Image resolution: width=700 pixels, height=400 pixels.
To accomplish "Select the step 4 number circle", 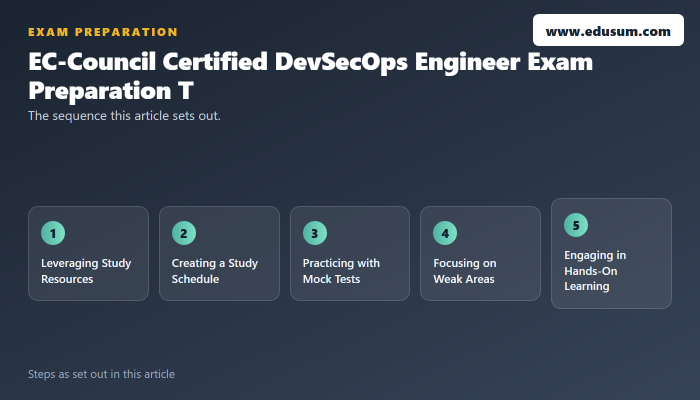I will 445,233.
